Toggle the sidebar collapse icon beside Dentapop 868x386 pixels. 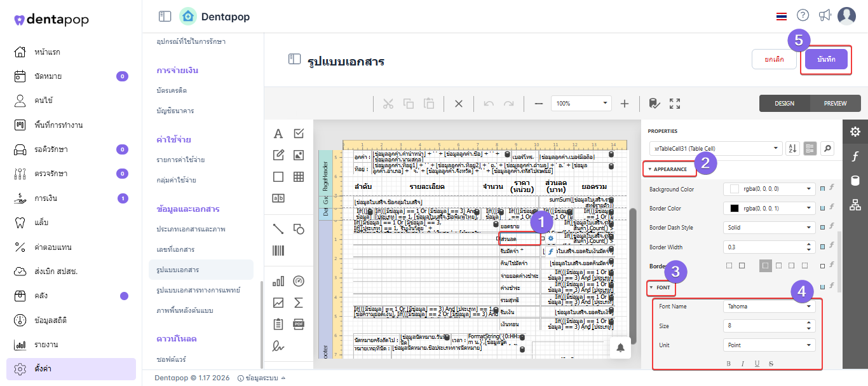pos(165,17)
